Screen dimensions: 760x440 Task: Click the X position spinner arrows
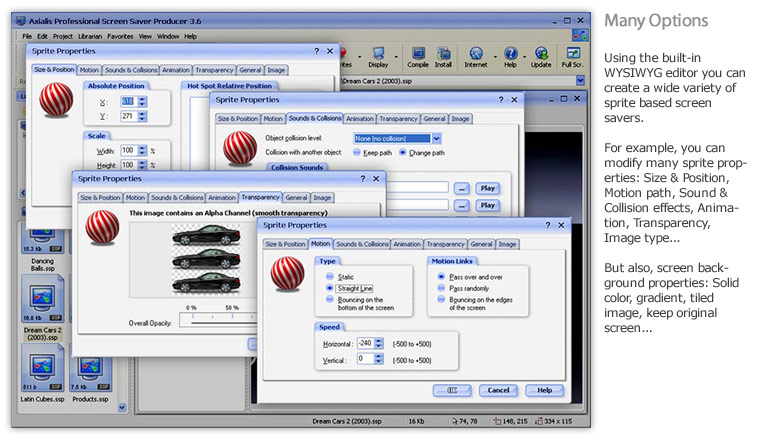(142, 102)
